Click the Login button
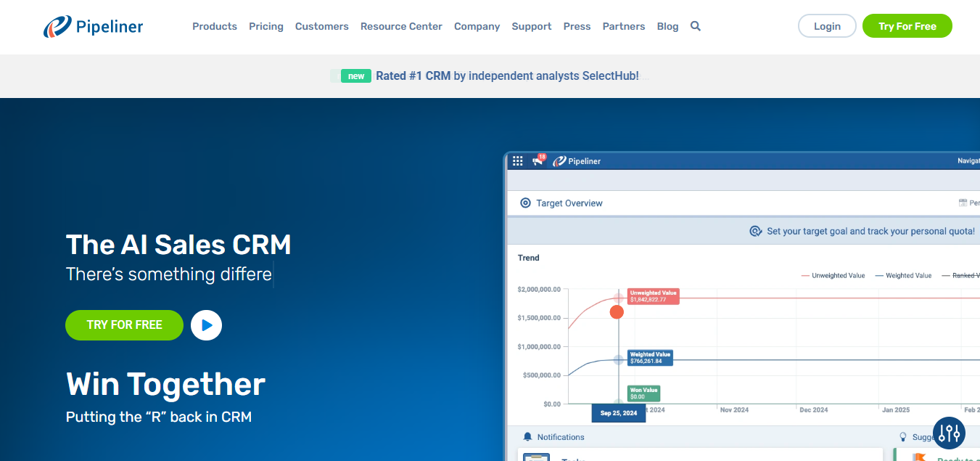980x461 pixels. click(827, 26)
